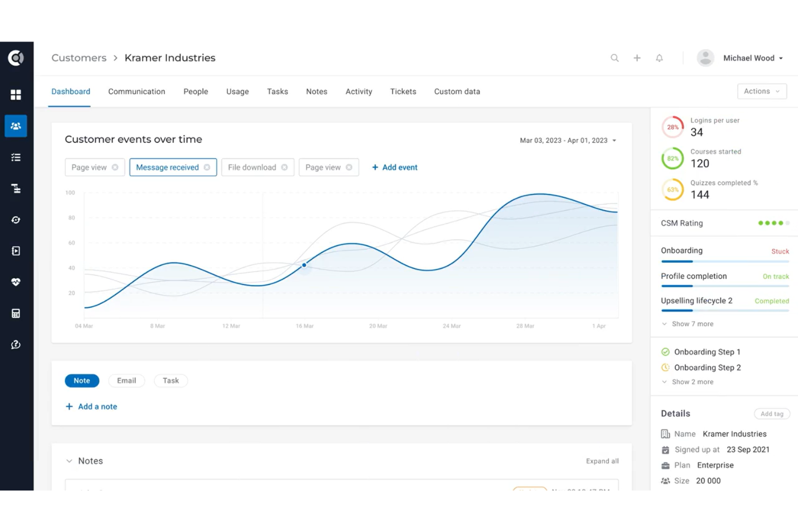Viewport: 798px width, 532px height.
Task: Select the Customers icon in the sidebar
Action: [16, 126]
